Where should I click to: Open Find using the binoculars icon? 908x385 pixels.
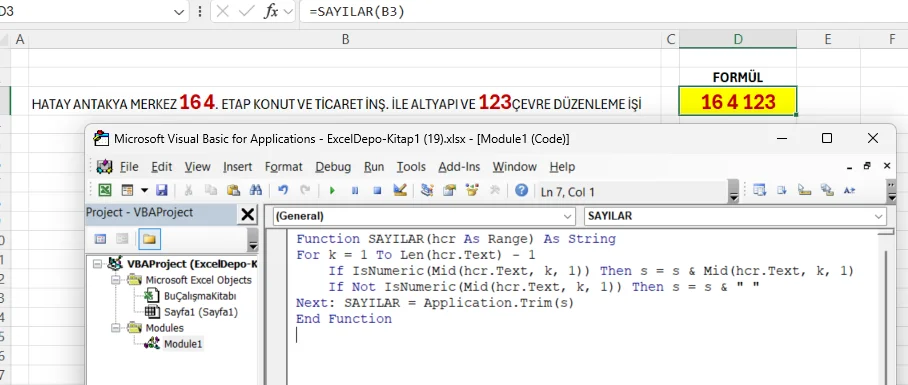coord(255,191)
